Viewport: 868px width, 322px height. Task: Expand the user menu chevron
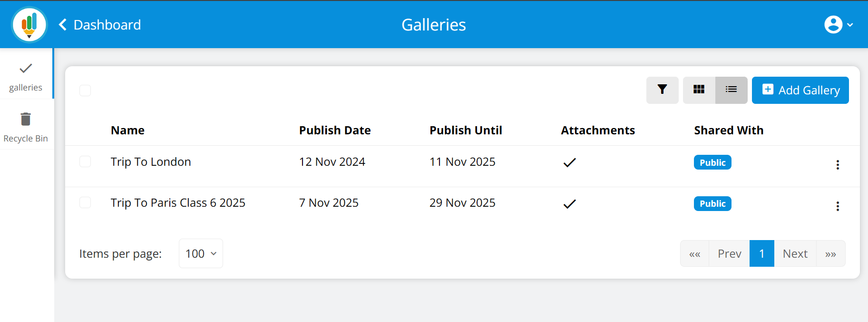coord(850,25)
